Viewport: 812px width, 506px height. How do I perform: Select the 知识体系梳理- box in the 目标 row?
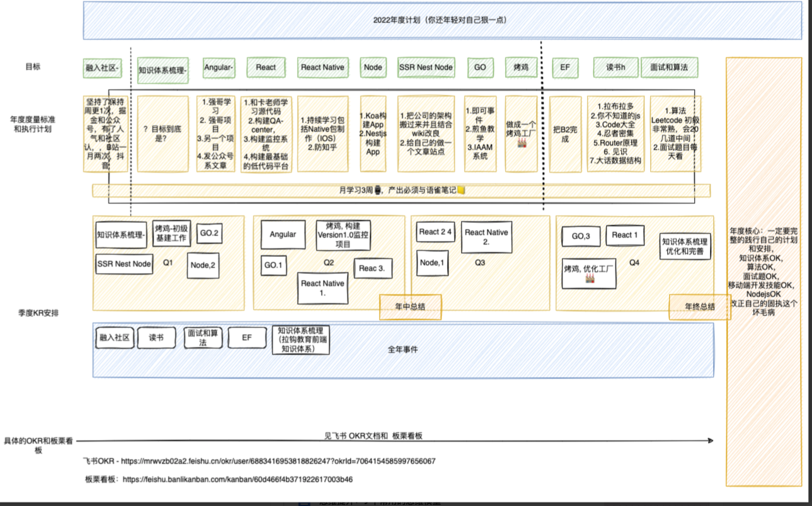[x=163, y=69]
